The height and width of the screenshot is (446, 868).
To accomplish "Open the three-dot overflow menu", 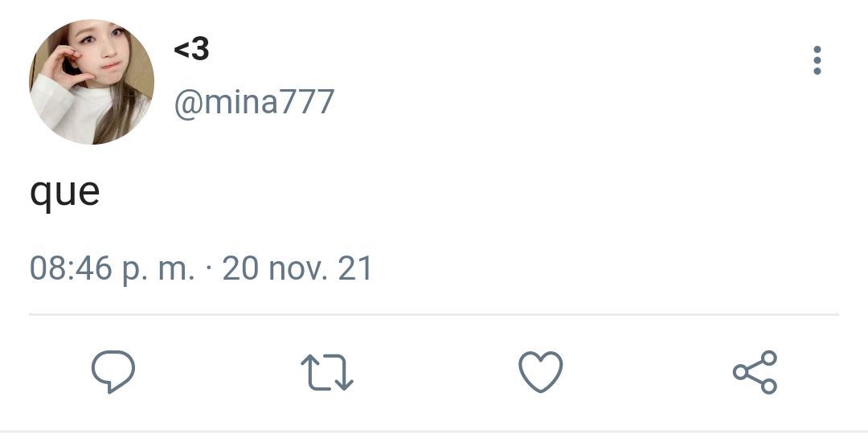I will coord(817,59).
